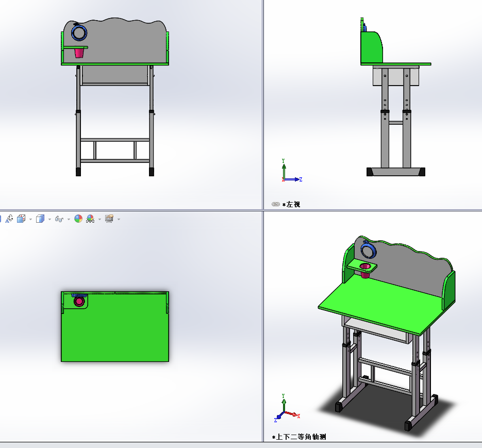Select the drawer box in the left view
Screen dimensions: 482x448
(396, 77)
